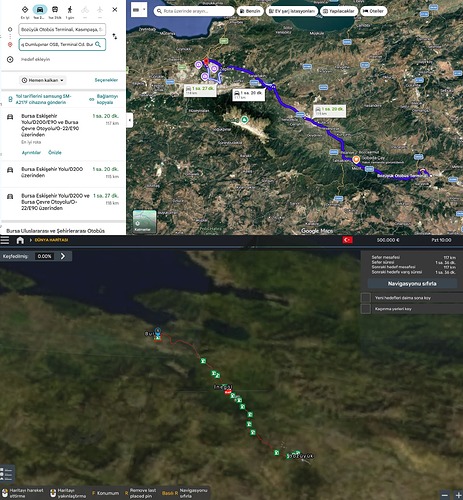Open the Katmanlar map layers thumbnail

click(x=144, y=221)
